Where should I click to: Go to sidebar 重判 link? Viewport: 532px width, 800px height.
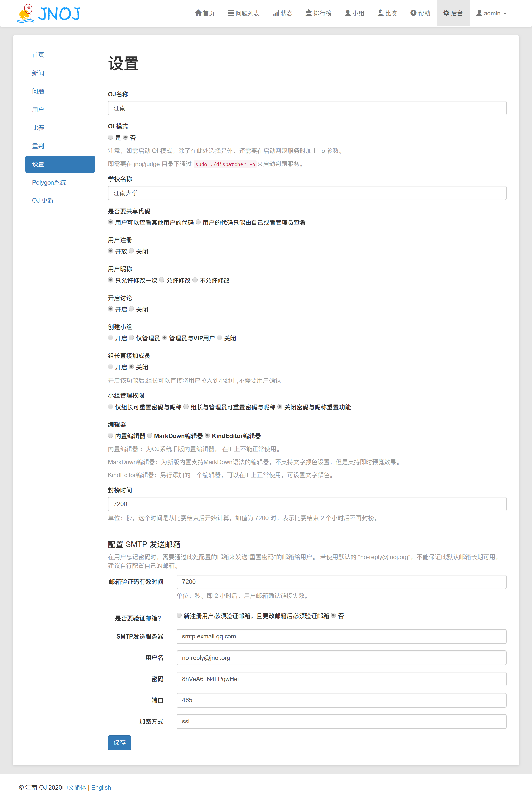click(x=38, y=146)
